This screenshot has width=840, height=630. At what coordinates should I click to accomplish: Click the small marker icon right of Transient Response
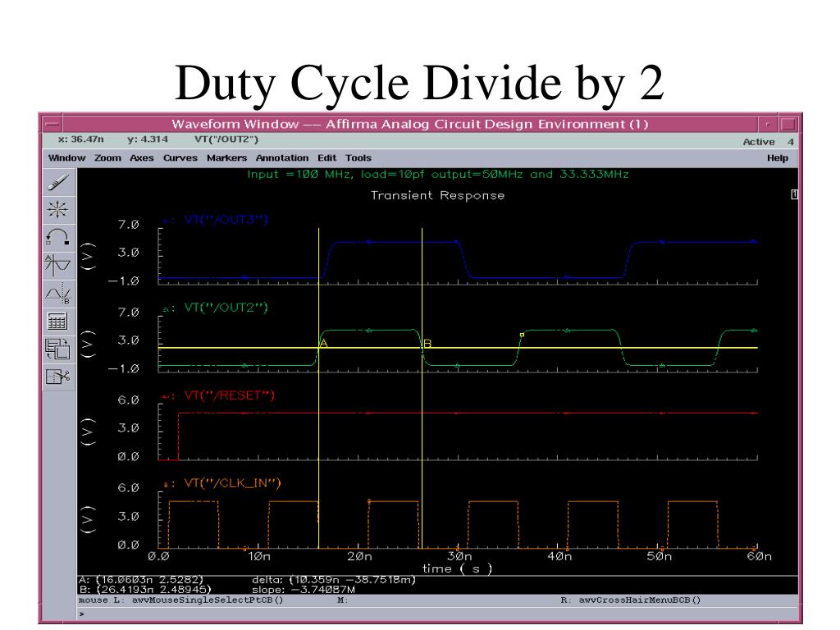click(794, 194)
